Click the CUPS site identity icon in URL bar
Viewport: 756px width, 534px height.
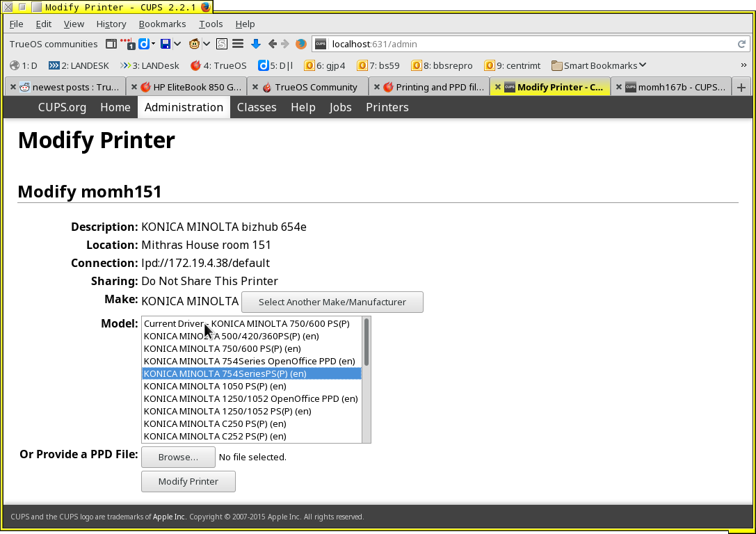click(x=321, y=44)
